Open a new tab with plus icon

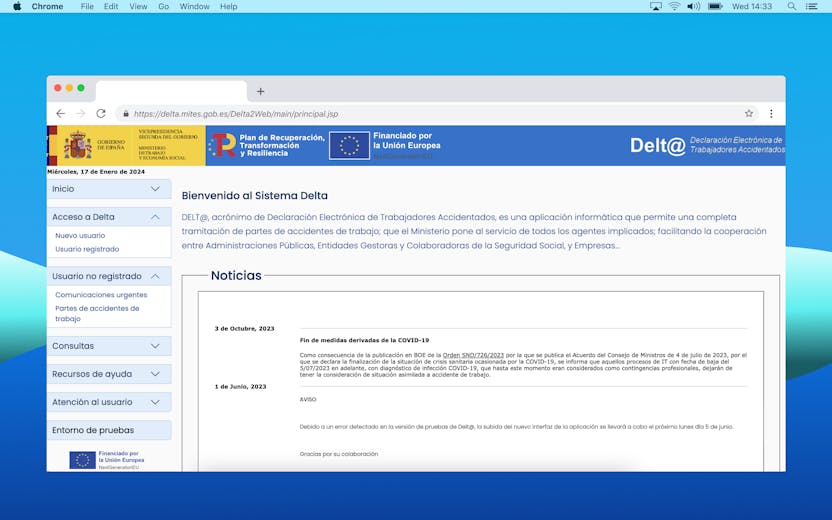point(261,91)
